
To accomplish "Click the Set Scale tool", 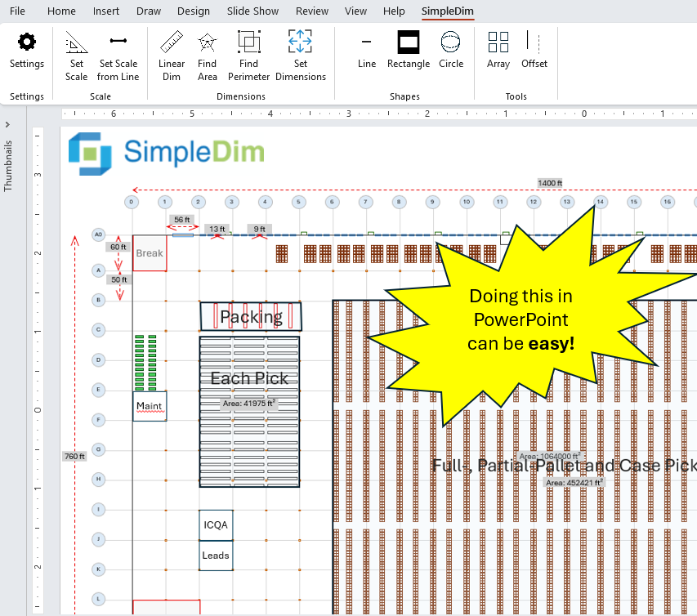I will coord(77,56).
